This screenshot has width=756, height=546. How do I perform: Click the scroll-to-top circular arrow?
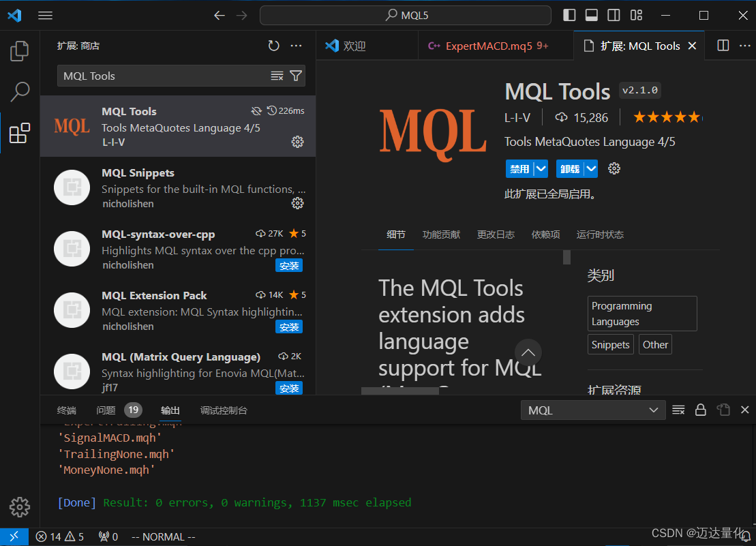point(528,353)
